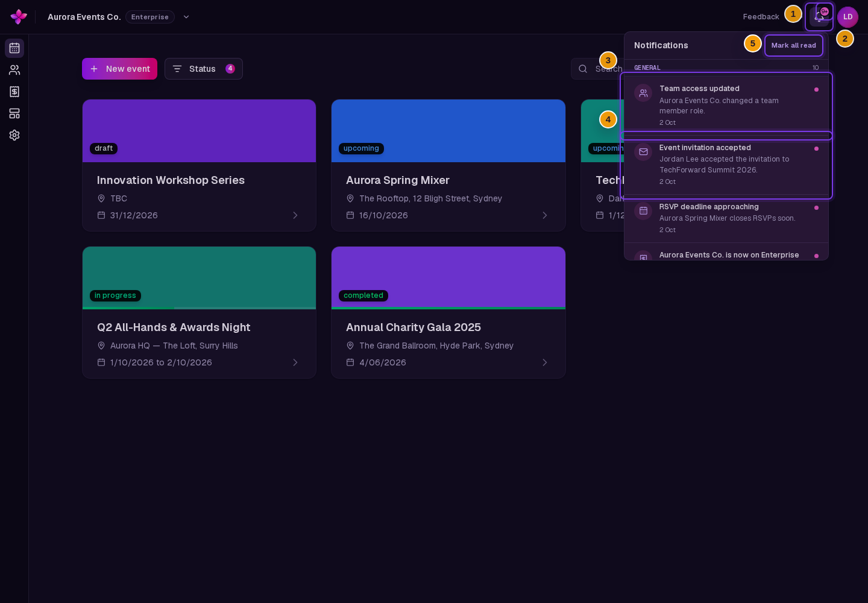The image size is (868, 603).
Task: Click the location pin on Annual Charity Gala 2025
Action: (x=350, y=346)
